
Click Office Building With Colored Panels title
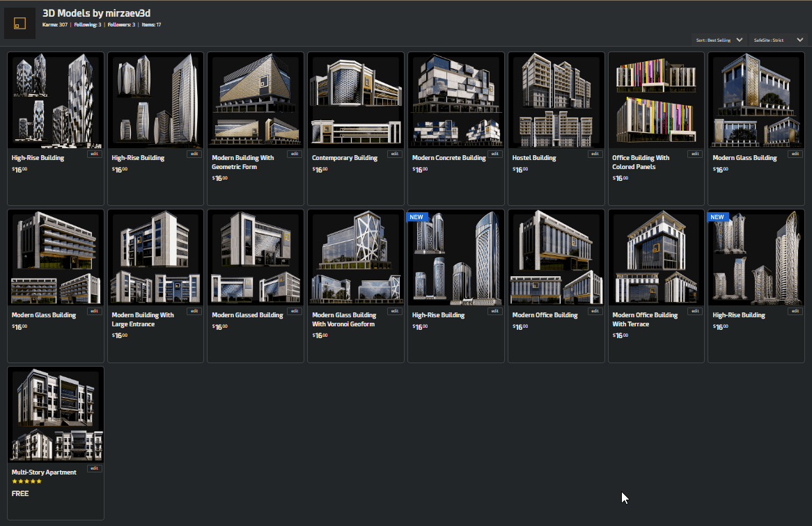point(641,162)
